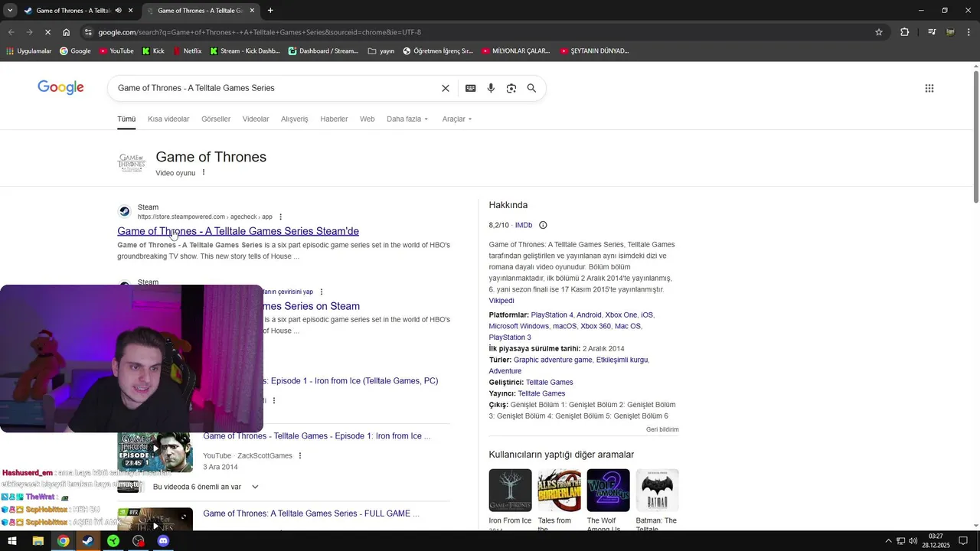Close the first Game of Thrones tab
This screenshot has height=551, width=980.
130,11
